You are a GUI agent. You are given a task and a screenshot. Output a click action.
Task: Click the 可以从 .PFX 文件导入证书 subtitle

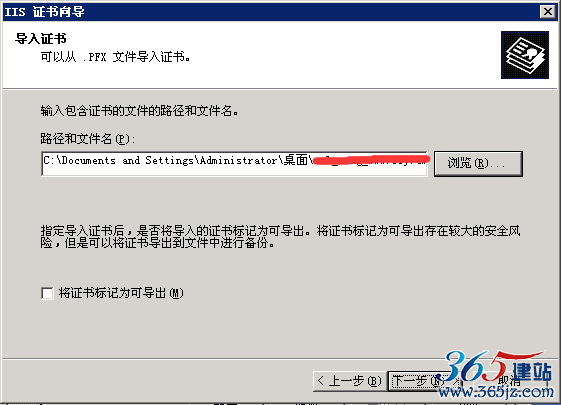tap(116, 57)
